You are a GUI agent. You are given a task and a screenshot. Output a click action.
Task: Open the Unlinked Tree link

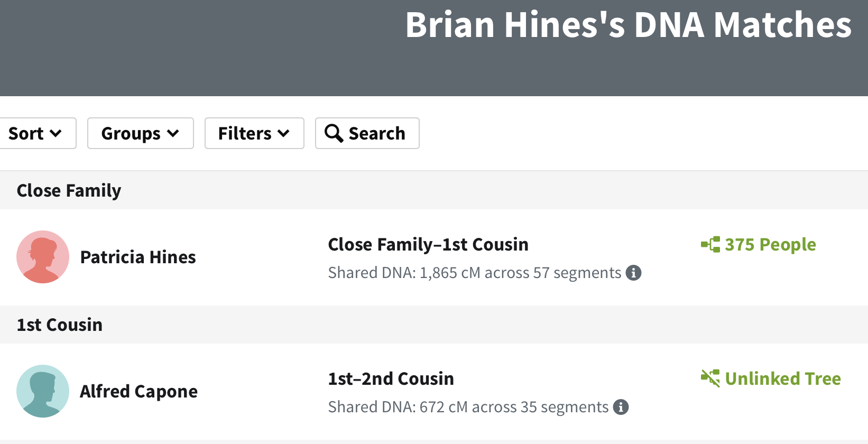(782, 378)
